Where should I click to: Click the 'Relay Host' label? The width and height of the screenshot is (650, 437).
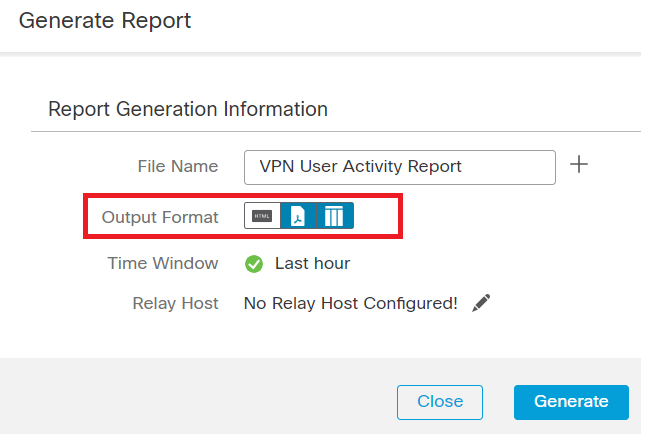[175, 303]
